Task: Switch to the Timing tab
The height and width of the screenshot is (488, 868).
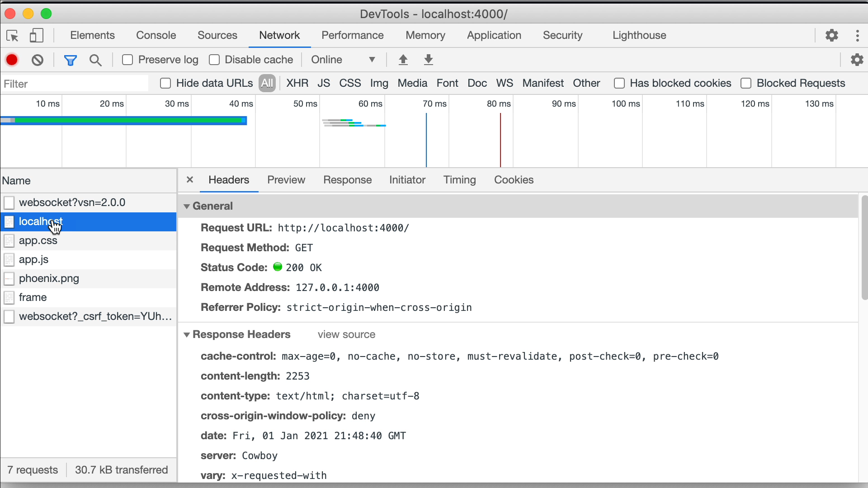Action: pyautogui.click(x=459, y=179)
